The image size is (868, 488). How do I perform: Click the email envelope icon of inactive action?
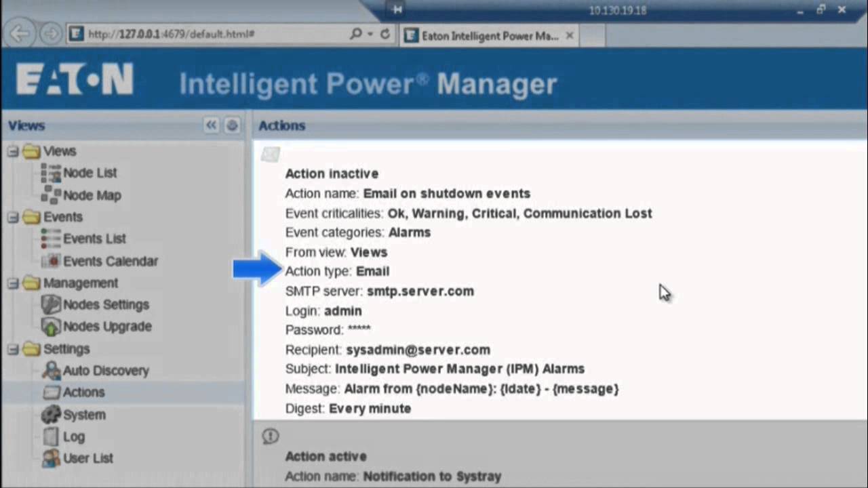[270, 155]
